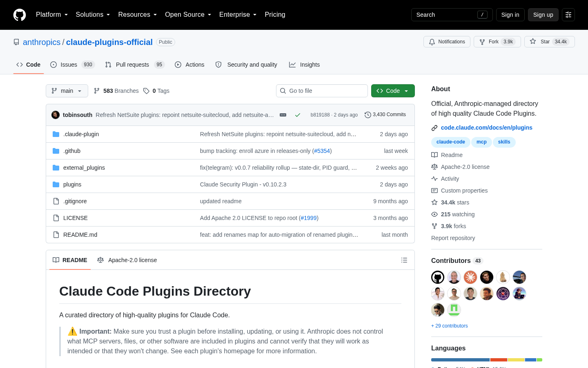Viewport: 588px width, 368px height.
Task: Click Report repository
Action: tap(453, 238)
